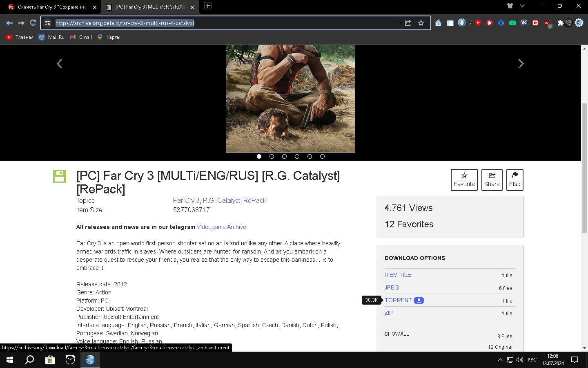Open the address bar history dropdown
Viewport: 588px width, 368px height.
400,23
